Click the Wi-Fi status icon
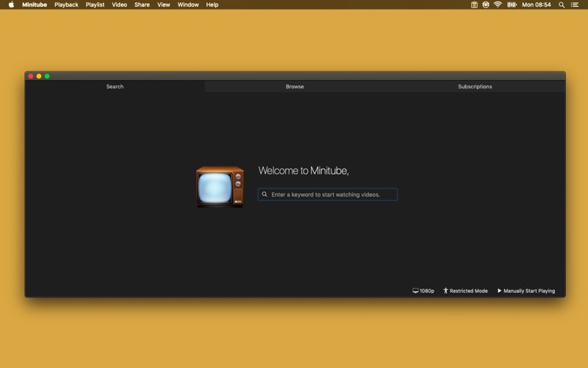Screen dimensions: 588x368 (498, 4)
